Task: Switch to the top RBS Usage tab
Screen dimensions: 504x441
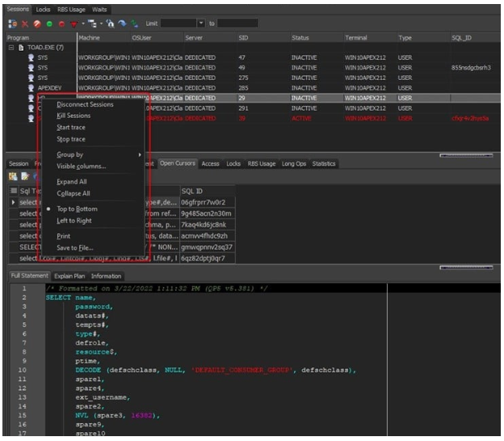Action: 71,10
